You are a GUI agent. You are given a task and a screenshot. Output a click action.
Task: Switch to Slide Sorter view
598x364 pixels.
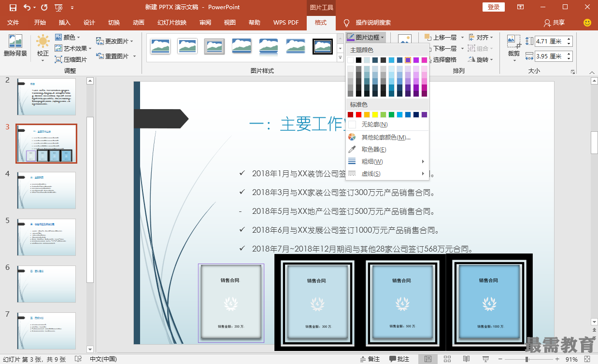[x=447, y=359]
